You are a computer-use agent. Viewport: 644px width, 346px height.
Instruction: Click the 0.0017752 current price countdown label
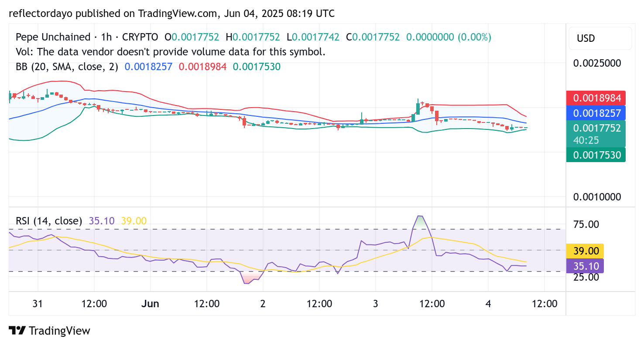click(x=596, y=133)
